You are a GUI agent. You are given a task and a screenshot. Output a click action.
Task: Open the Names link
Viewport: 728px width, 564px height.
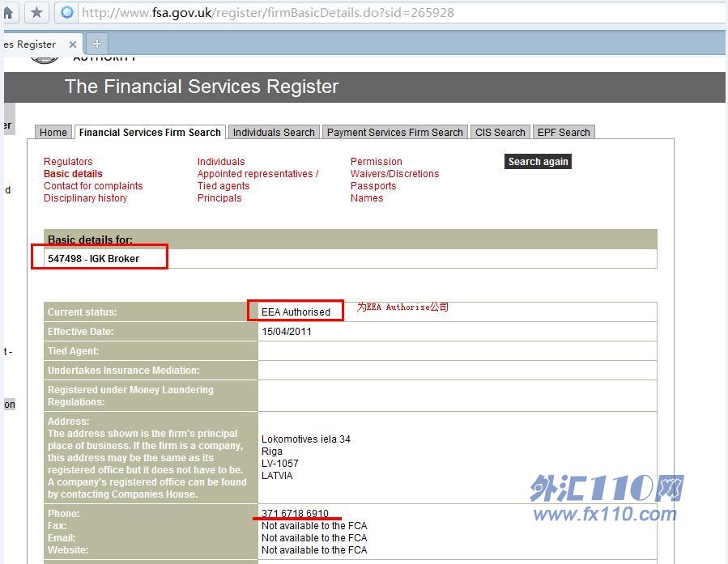pos(367,197)
